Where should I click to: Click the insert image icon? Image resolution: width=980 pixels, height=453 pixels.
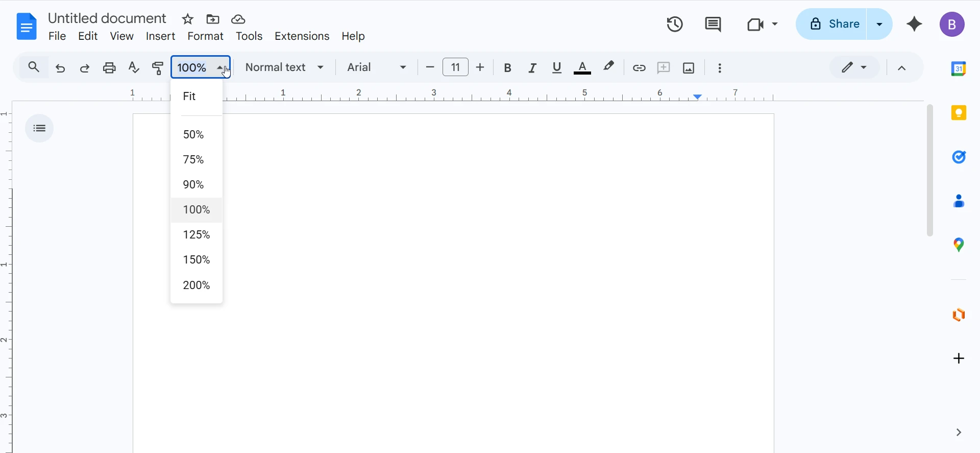tap(689, 68)
